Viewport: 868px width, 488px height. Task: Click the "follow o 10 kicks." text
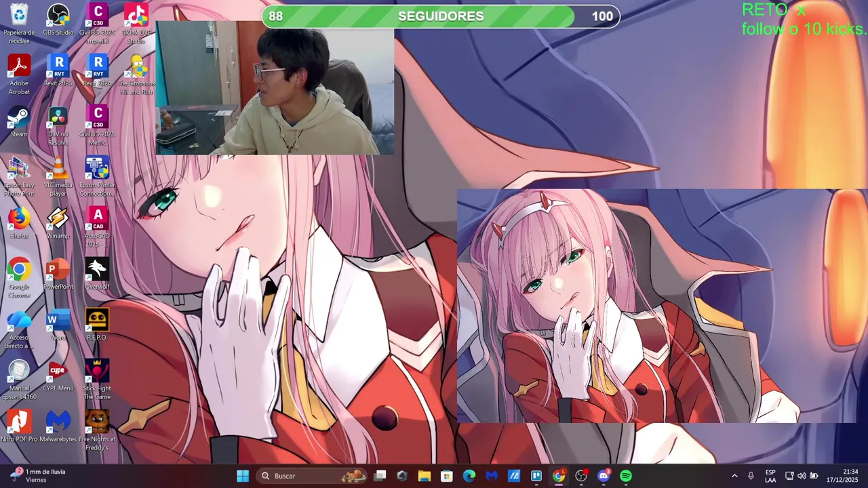pos(804,29)
